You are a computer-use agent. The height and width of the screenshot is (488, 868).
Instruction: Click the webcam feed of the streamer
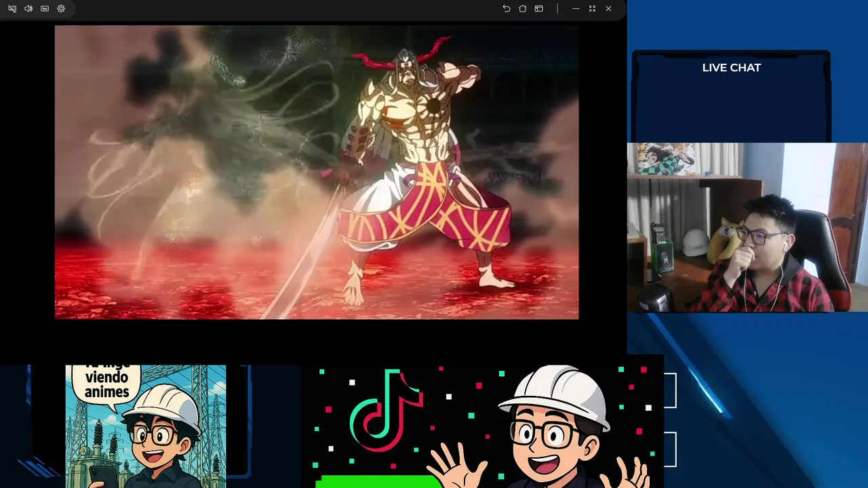click(747, 227)
